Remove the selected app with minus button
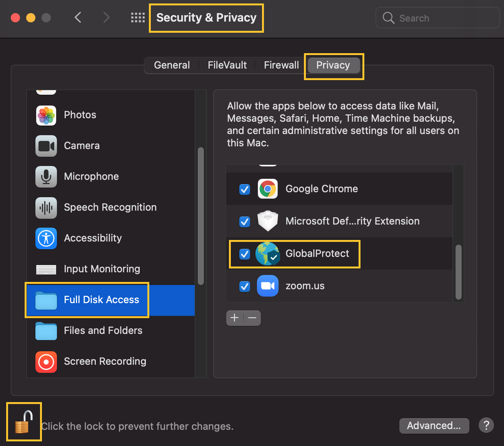Viewport: 504px width, 446px height. pyautogui.click(x=252, y=318)
